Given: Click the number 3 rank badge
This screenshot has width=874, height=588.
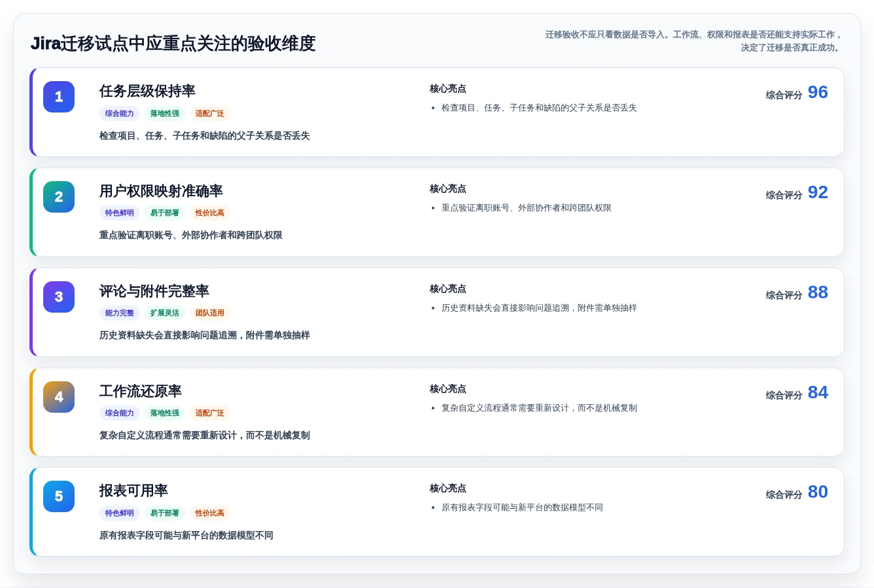Looking at the screenshot, I should tap(59, 297).
